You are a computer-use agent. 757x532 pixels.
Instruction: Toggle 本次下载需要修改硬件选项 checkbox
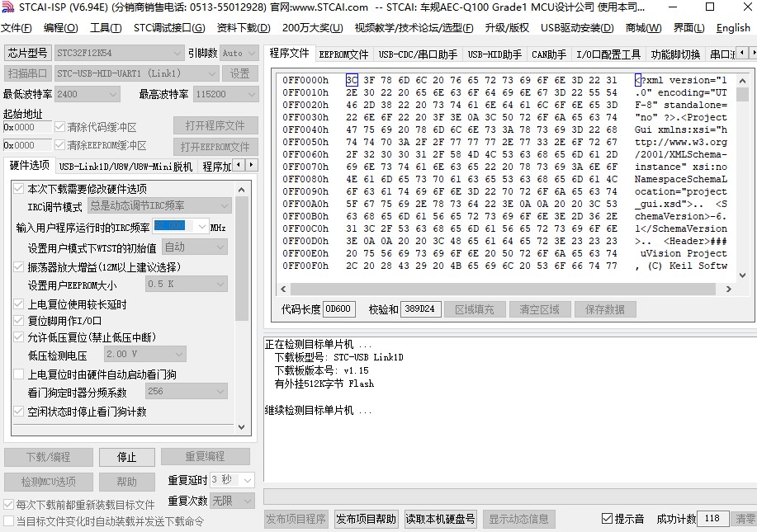pos(18,189)
